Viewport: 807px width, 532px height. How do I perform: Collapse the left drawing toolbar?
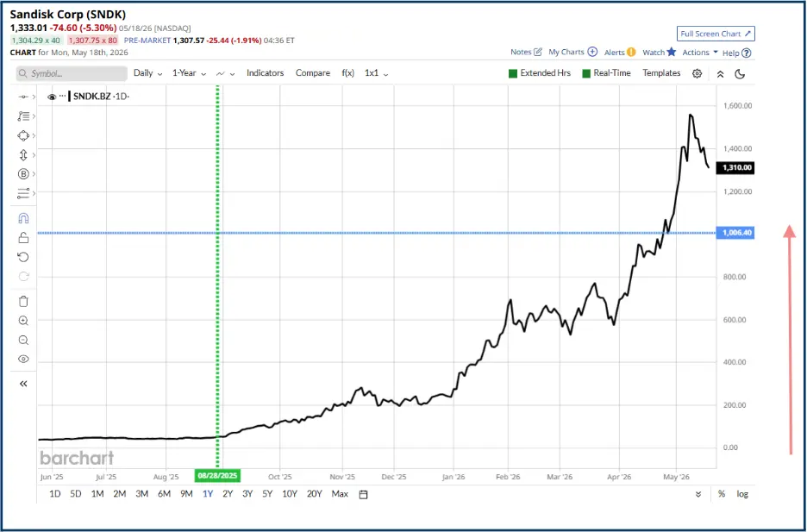click(x=23, y=384)
